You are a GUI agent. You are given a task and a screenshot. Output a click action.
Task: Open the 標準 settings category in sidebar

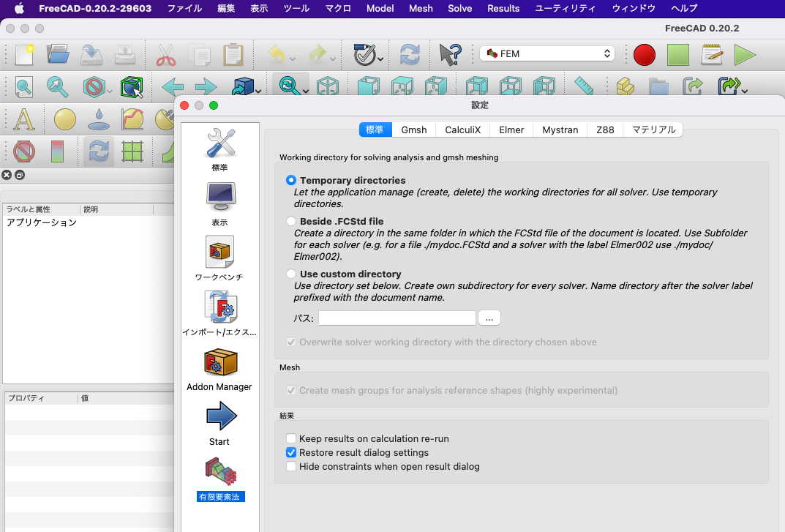point(219,149)
